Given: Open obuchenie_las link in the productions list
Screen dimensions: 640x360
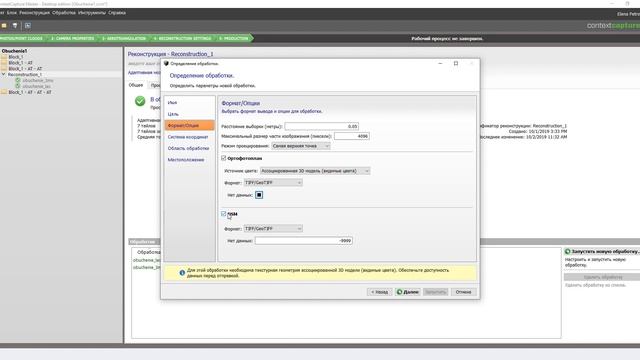Looking at the screenshot, I should click(147, 260).
